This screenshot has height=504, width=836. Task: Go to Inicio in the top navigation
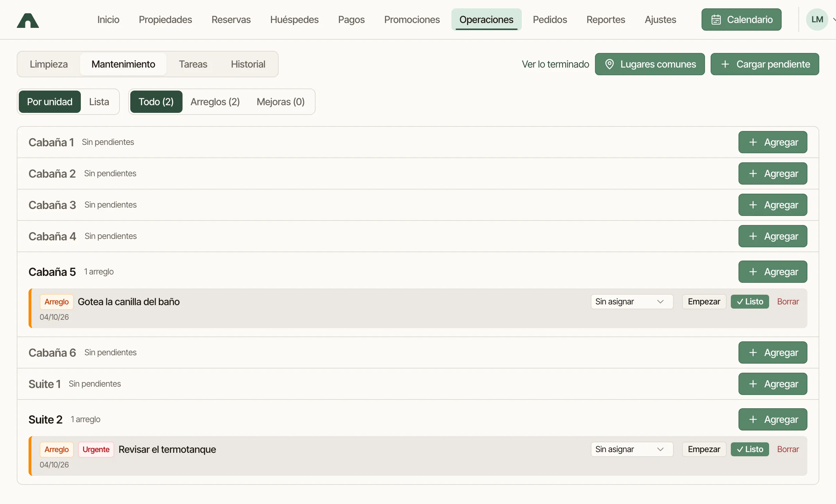point(108,20)
